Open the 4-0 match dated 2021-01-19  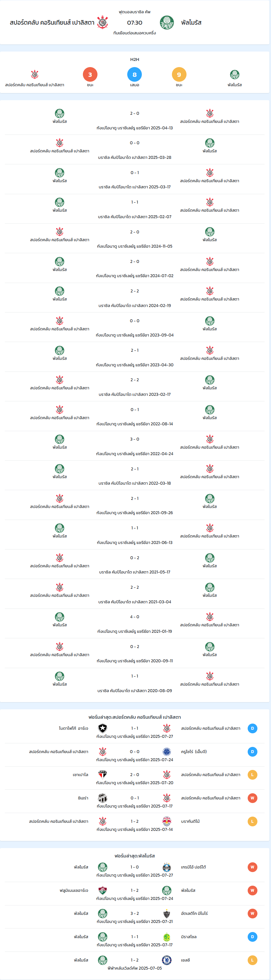pos(135,623)
